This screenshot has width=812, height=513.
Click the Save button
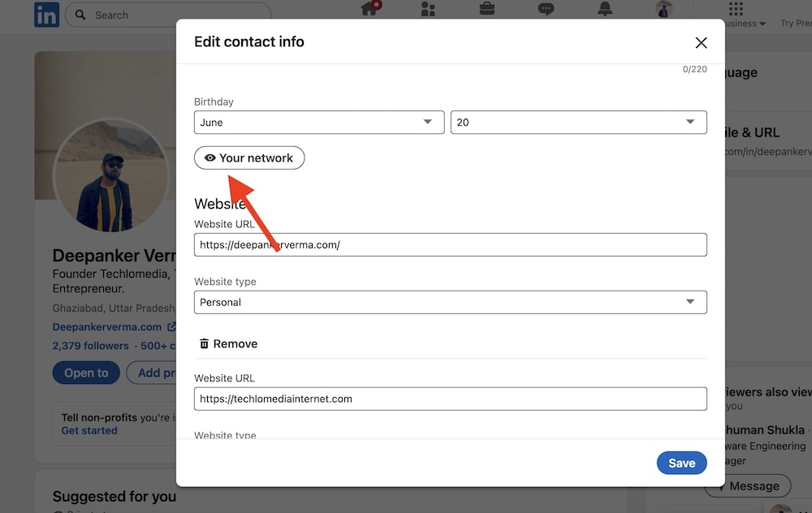(x=681, y=463)
